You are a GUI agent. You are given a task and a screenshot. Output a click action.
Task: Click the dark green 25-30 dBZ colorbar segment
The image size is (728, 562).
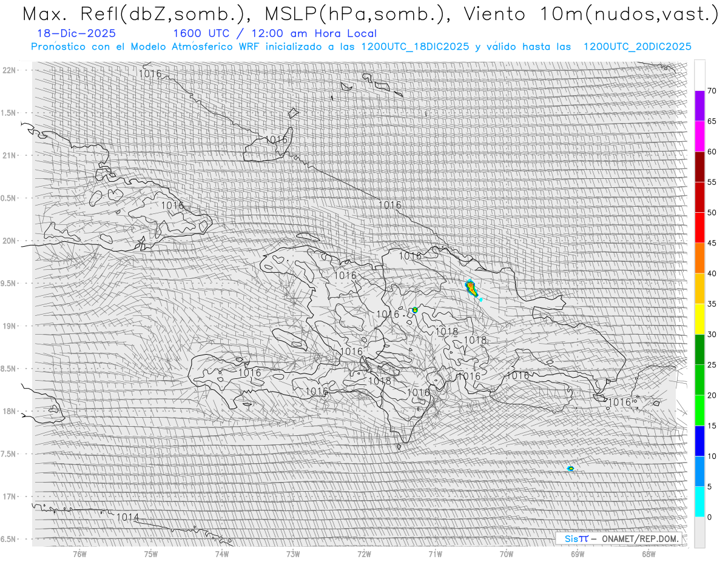[x=699, y=349]
